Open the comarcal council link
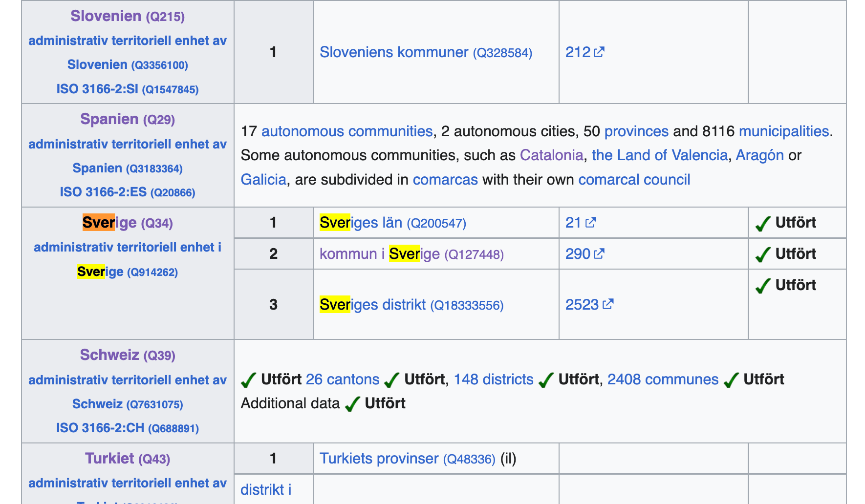This screenshot has height=504, width=865. pos(634,180)
